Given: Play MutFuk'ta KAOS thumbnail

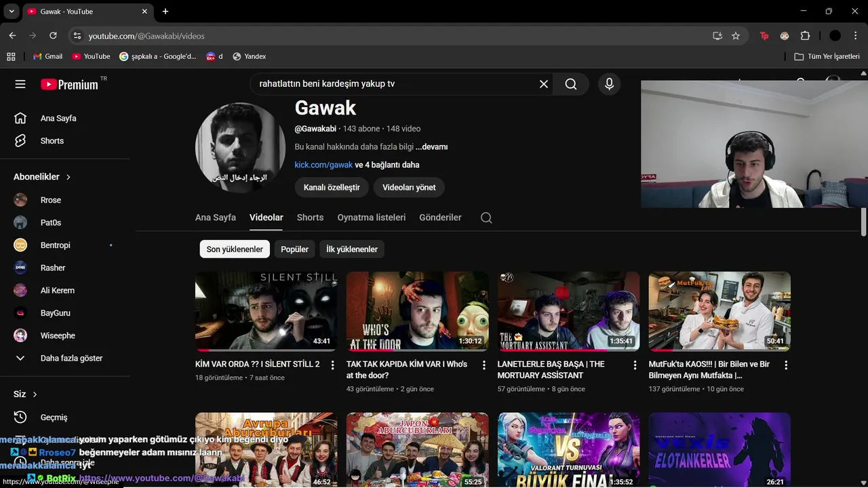Looking at the screenshot, I should tap(719, 311).
